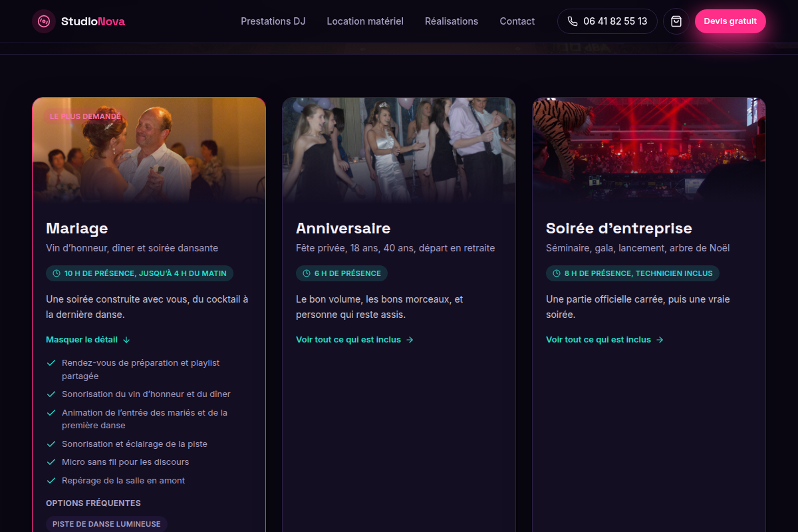Open the Prestations DJ menu
Screen dimensions: 798x532
pos(273,21)
